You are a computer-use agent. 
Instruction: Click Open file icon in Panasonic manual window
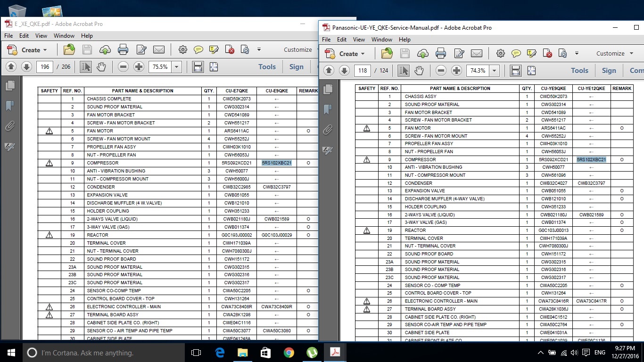[387, 53]
